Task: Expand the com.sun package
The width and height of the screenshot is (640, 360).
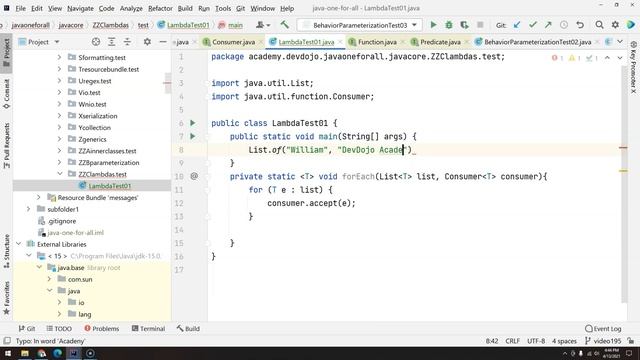Action: pos(49,279)
